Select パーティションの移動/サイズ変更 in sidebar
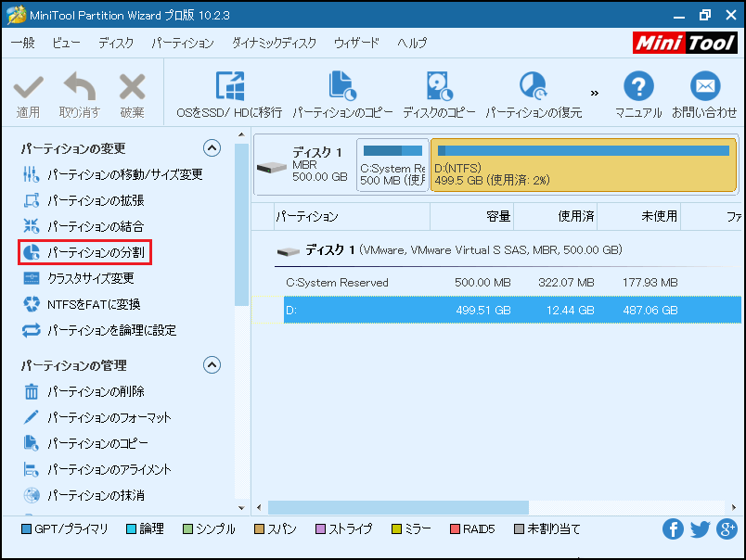This screenshot has width=746, height=560. click(113, 174)
